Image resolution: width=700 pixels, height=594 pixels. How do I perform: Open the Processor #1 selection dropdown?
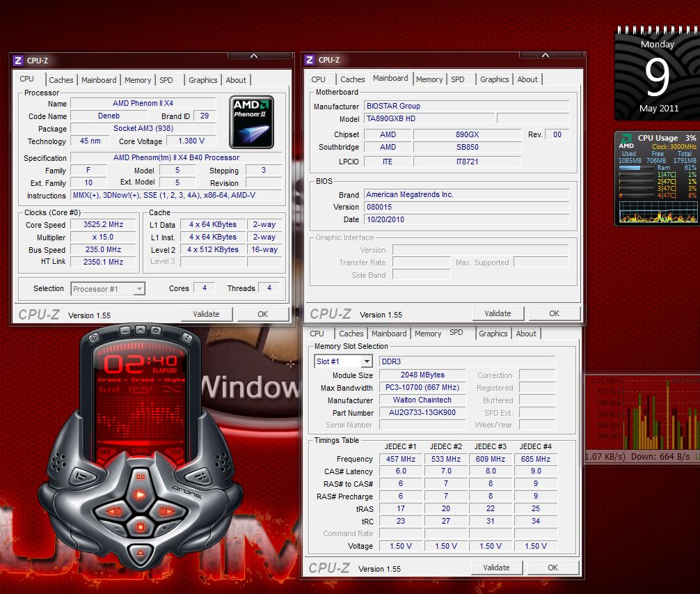[108, 289]
